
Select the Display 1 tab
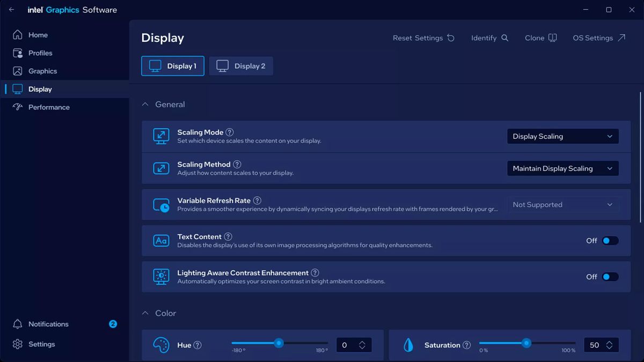172,65
